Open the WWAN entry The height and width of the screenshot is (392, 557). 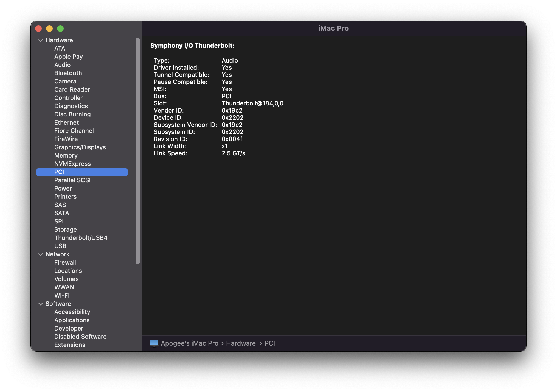coord(64,287)
